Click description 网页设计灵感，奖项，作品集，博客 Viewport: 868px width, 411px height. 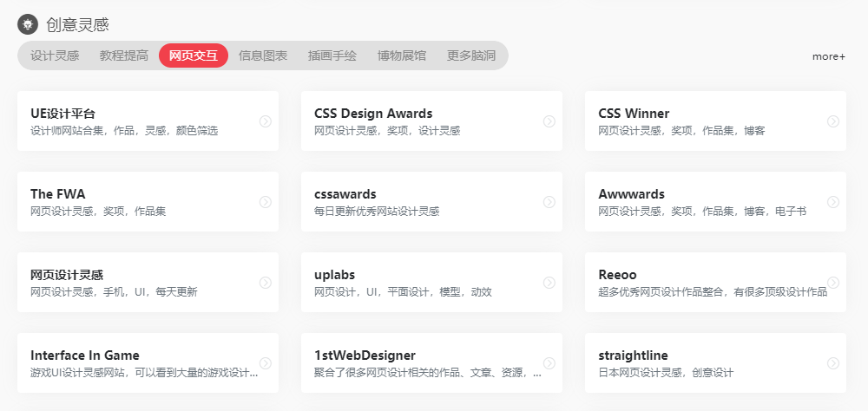pos(681,131)
